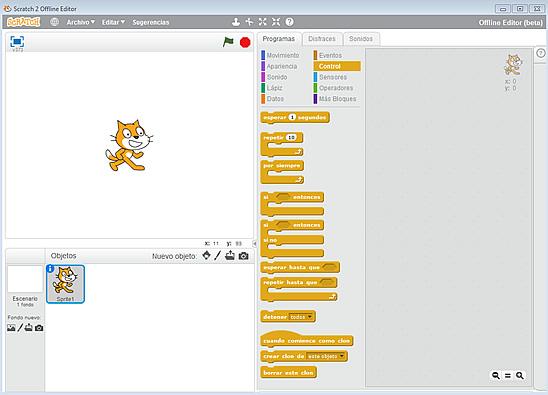Click the 'borrar este clon' block
This screenshot has width=548, height=395.
click(x=288, y=373)
